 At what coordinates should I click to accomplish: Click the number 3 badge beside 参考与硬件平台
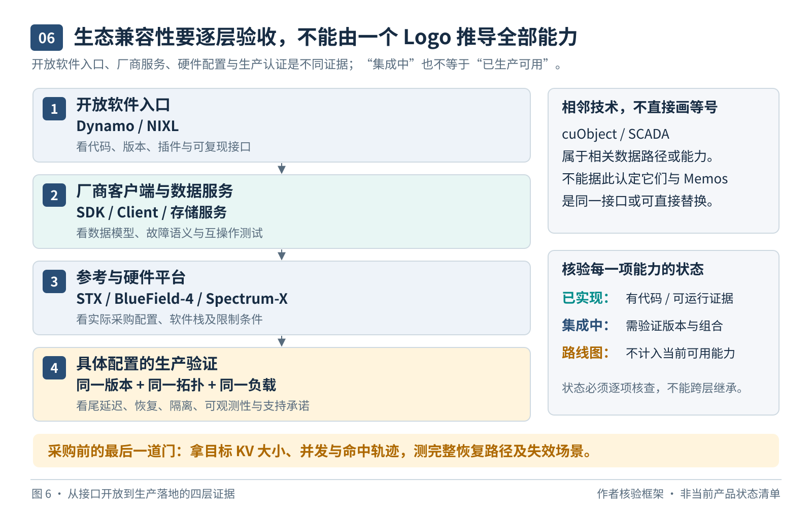point(54,281)
